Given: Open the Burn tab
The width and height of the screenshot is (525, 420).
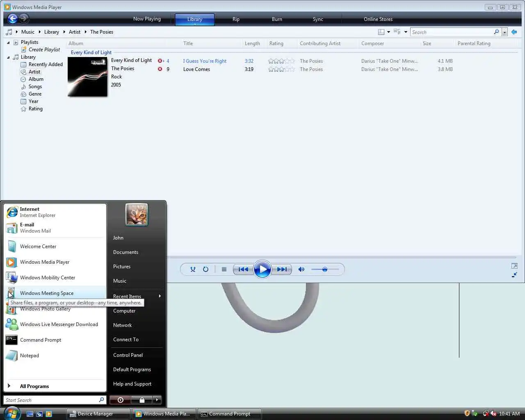Looking at the screenshot, I should tap(277, 19).
